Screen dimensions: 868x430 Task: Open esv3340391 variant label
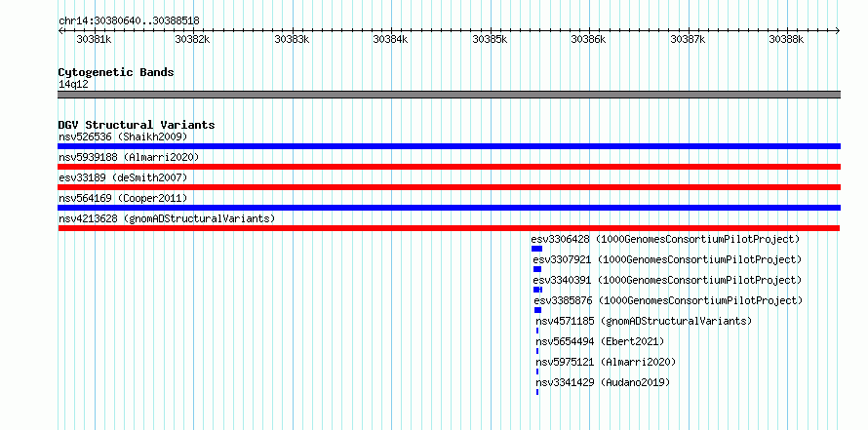[x=668, y=280]
